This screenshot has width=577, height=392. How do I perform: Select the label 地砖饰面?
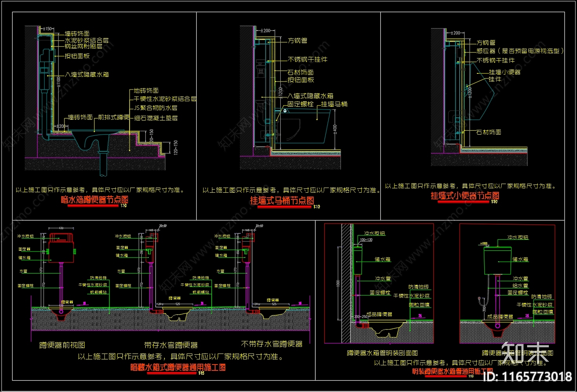pos(146,91)
